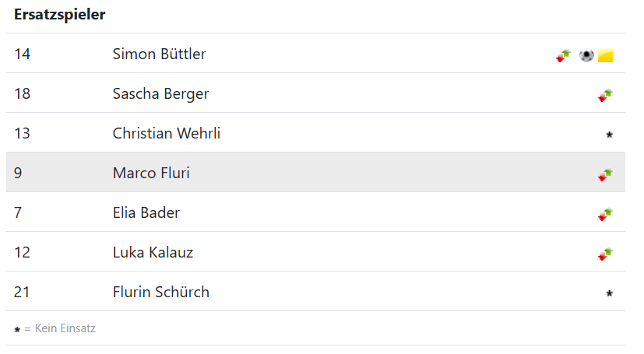
Task: Open Marco Fluri's player entry
Action: [151, 173]
